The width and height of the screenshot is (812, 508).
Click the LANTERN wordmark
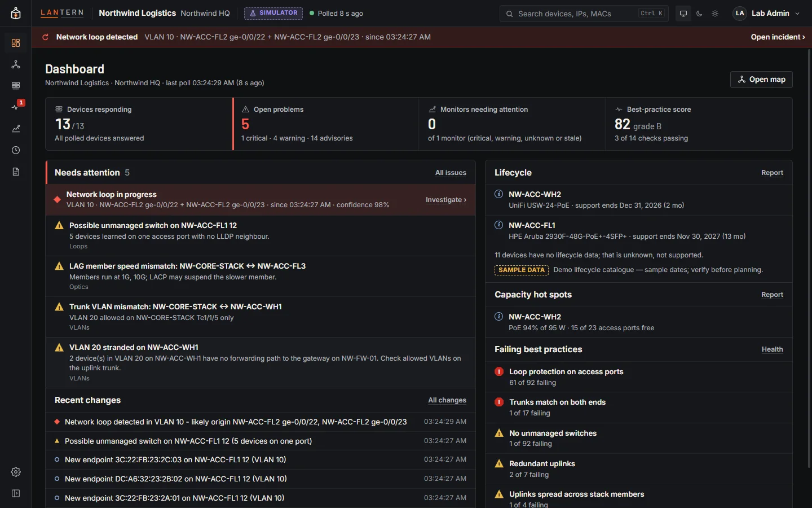coord(62,13)
